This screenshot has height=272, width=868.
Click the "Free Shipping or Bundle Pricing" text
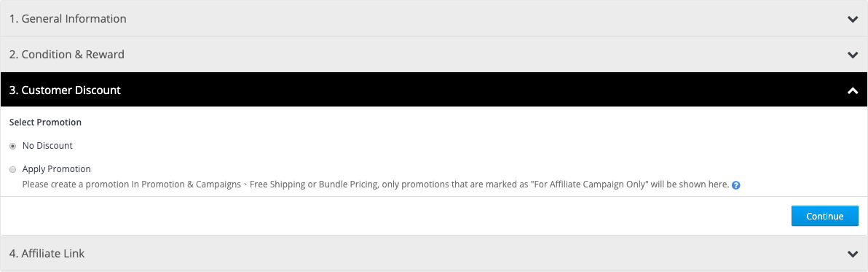314,184
